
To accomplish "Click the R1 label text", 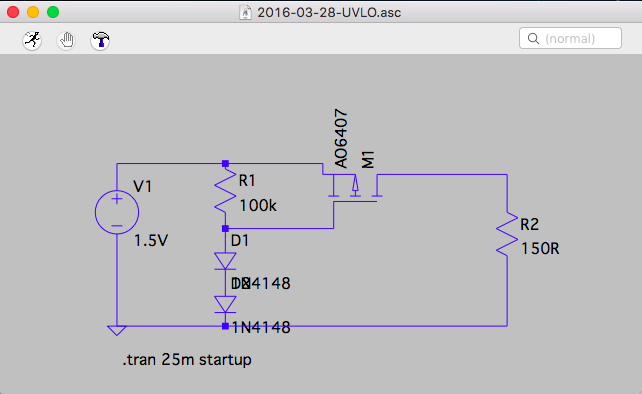I will [x=247, y=181].
